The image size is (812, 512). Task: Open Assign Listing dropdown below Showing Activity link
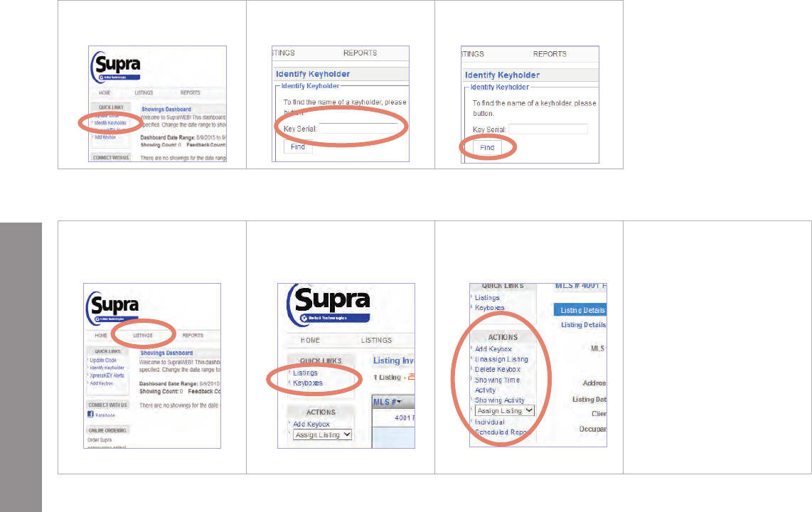click(x=504, y=410)
